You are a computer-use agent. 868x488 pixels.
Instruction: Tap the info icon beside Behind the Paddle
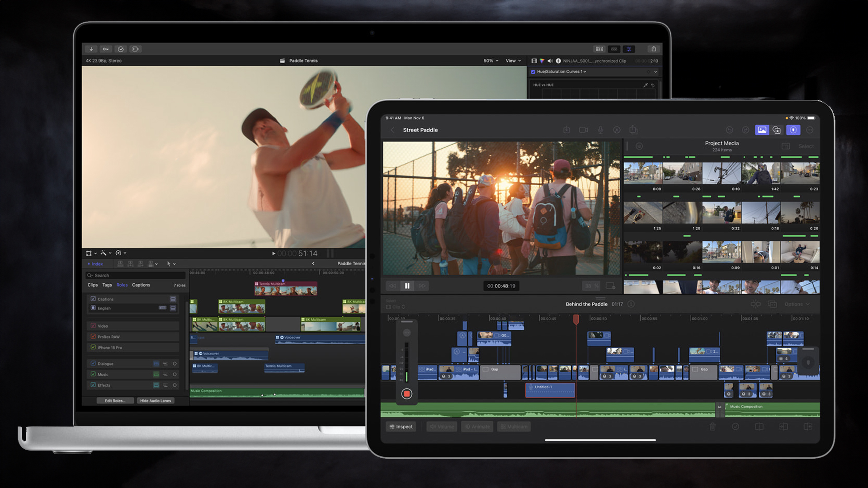point(631,304)
